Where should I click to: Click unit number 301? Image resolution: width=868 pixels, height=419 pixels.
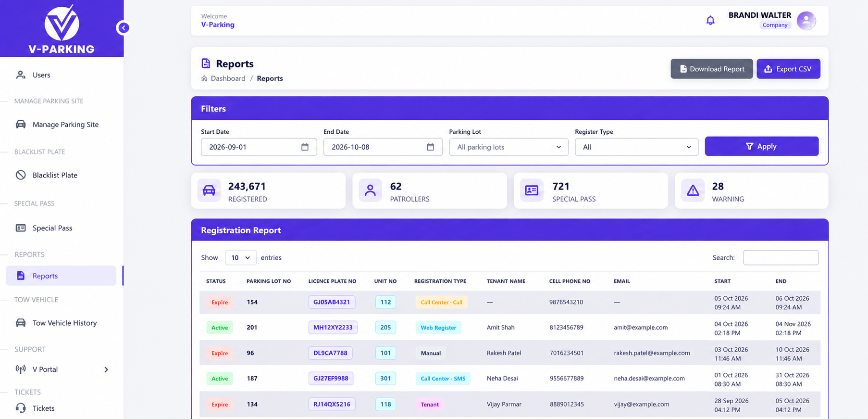click(385, 379)
